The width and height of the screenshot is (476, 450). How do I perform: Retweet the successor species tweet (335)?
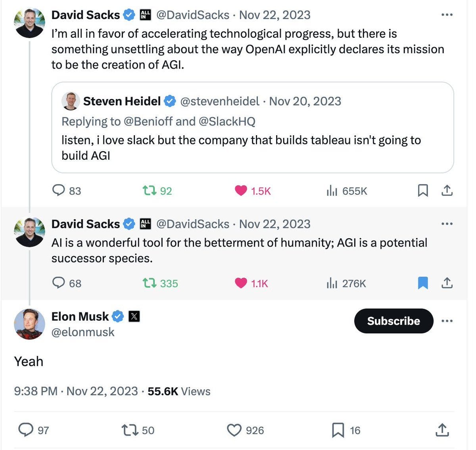160,283
